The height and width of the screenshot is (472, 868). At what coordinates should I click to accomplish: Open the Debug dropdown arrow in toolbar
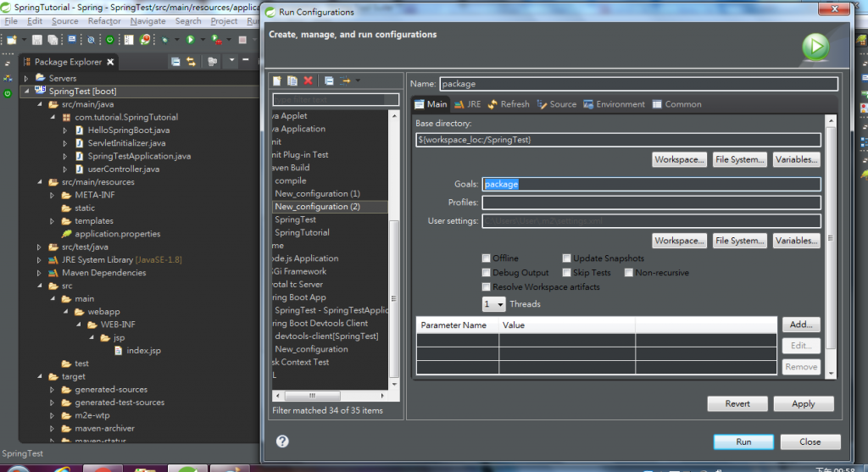(177, 40)
